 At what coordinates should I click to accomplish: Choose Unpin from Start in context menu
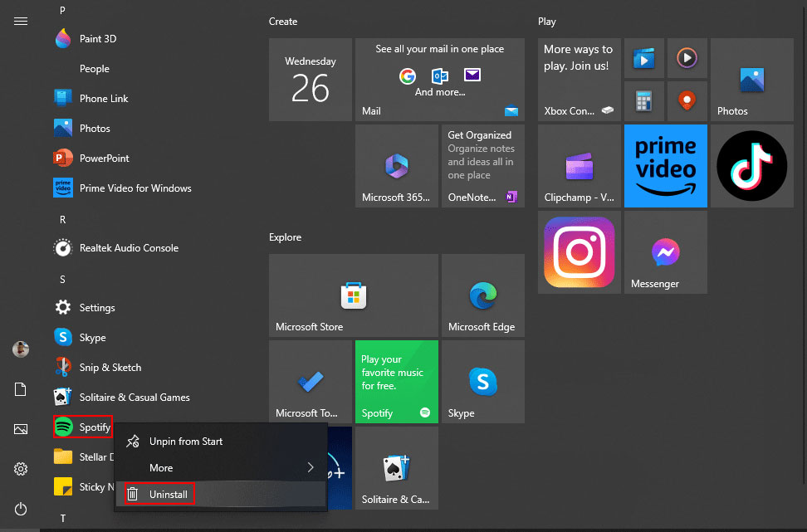tap(222, 441)
